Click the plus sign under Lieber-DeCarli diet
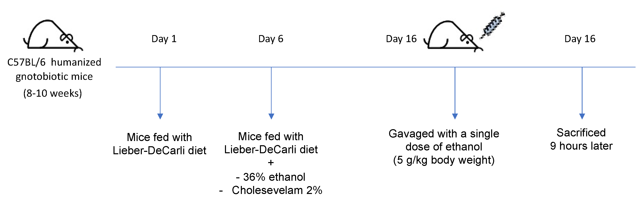Viewport: 644px width, 202px height. [271, 163]
